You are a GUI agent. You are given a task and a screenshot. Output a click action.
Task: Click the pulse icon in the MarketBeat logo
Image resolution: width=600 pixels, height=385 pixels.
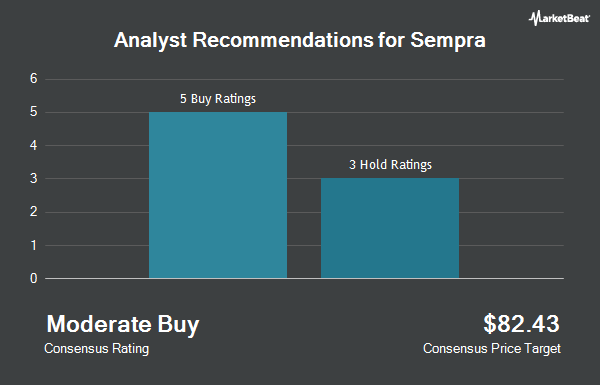coord(534,18)
